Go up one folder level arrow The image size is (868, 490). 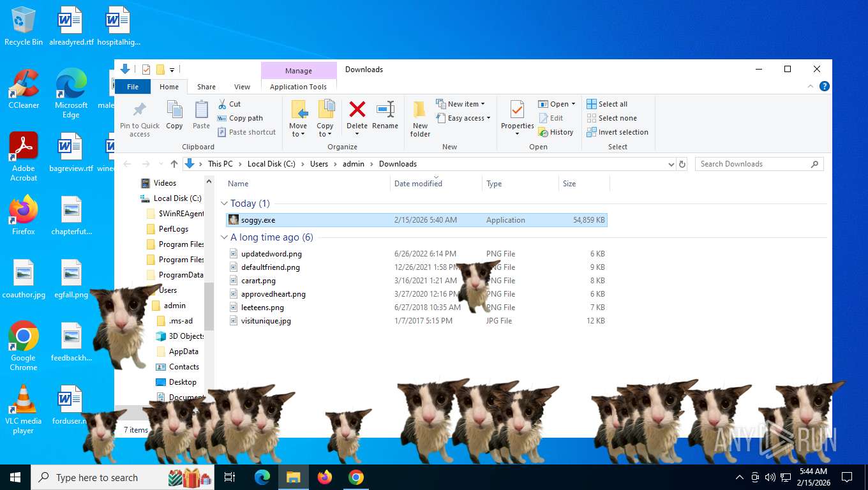click(174, 164)
